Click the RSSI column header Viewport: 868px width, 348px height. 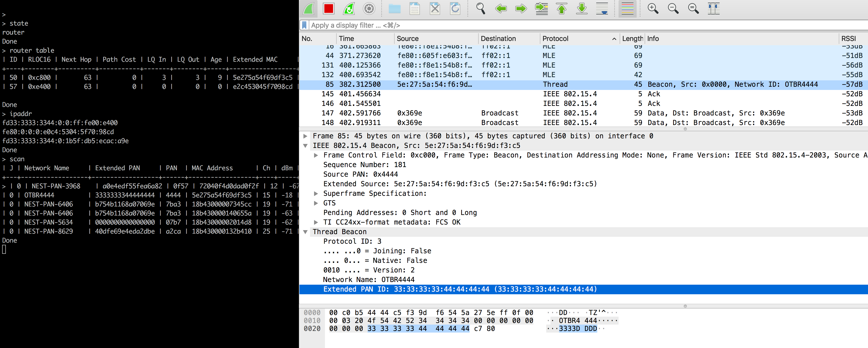click(848, 38)
